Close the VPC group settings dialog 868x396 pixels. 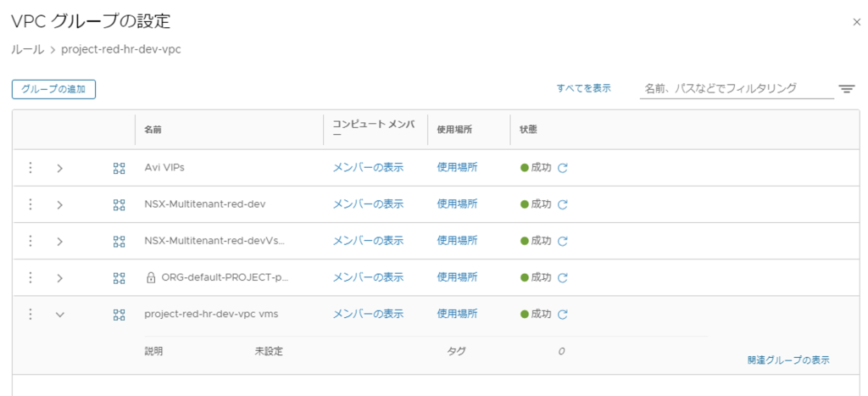click(x=856, y=22)
